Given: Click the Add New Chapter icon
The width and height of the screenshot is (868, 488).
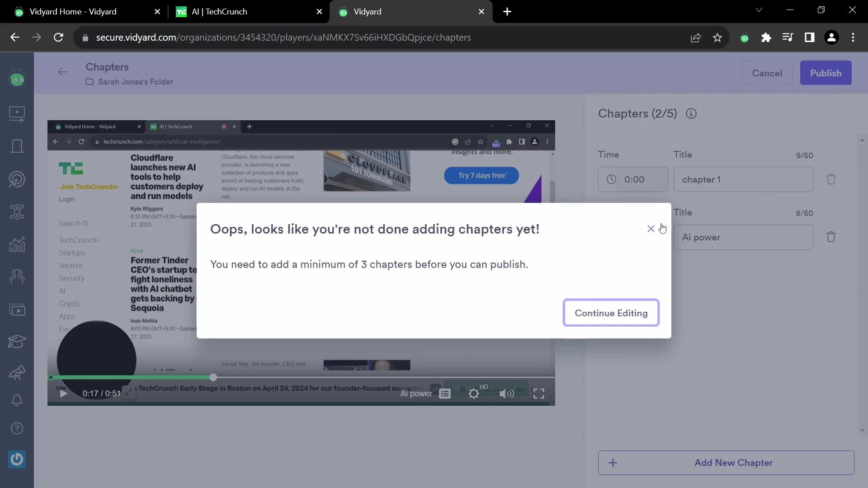Looking at the screenshot, I should pos(613,462).
